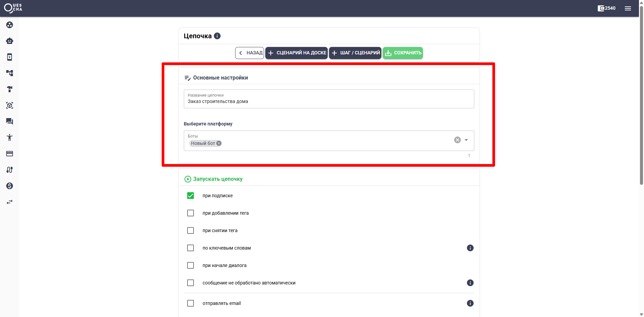Open the tree chains sidebar icon
Screen dimensions: 644x317
click(9, 73)
